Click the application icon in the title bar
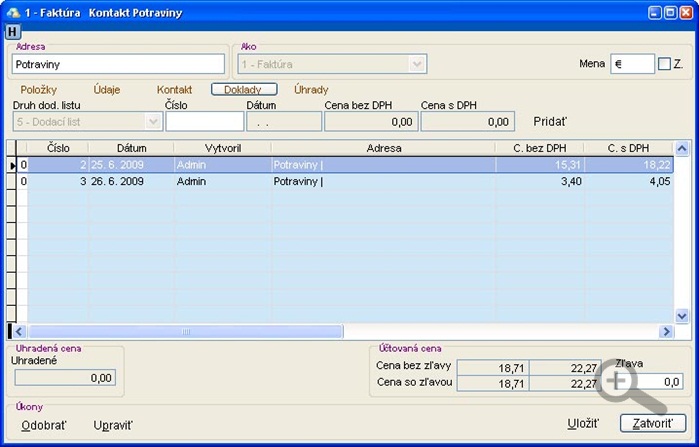 tap(13, 12)
